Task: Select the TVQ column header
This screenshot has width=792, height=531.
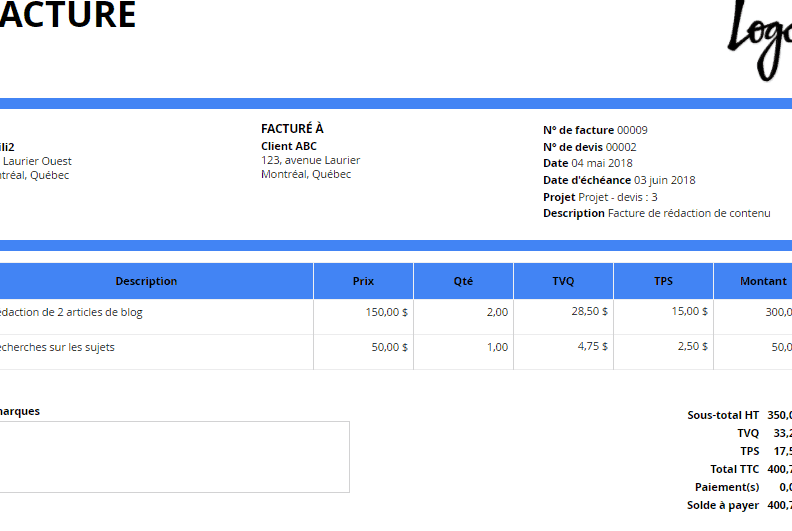Action: click(563, 281)
